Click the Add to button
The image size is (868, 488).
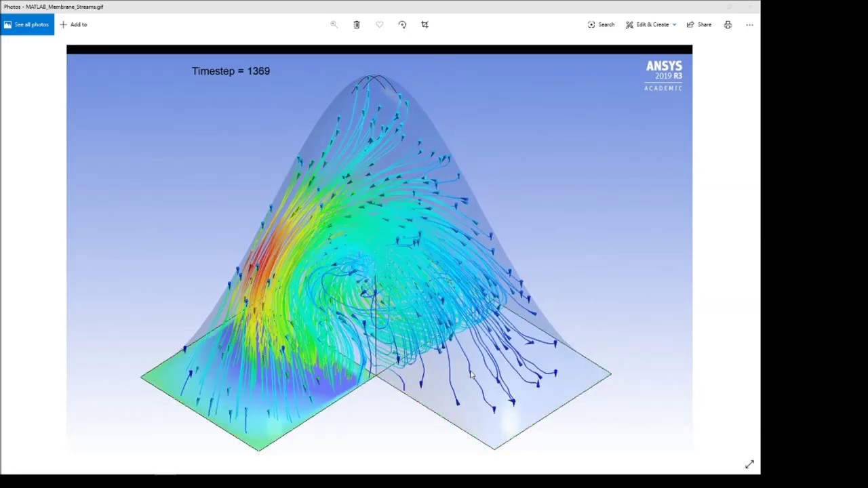click(x=73, y=24)
